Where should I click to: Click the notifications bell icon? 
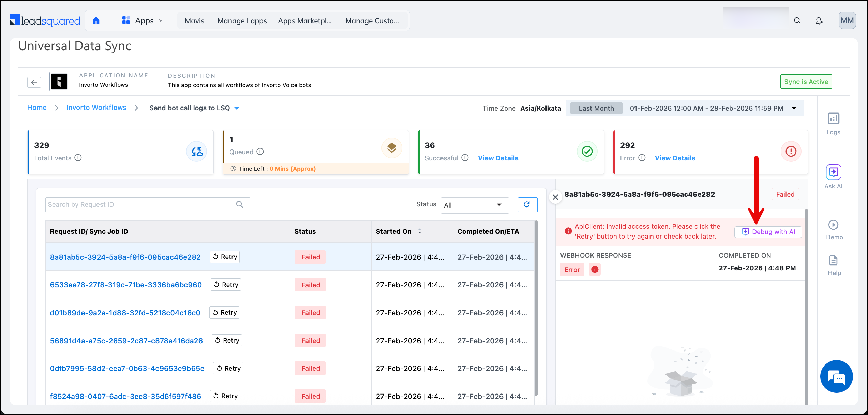[x=819, y=21]
